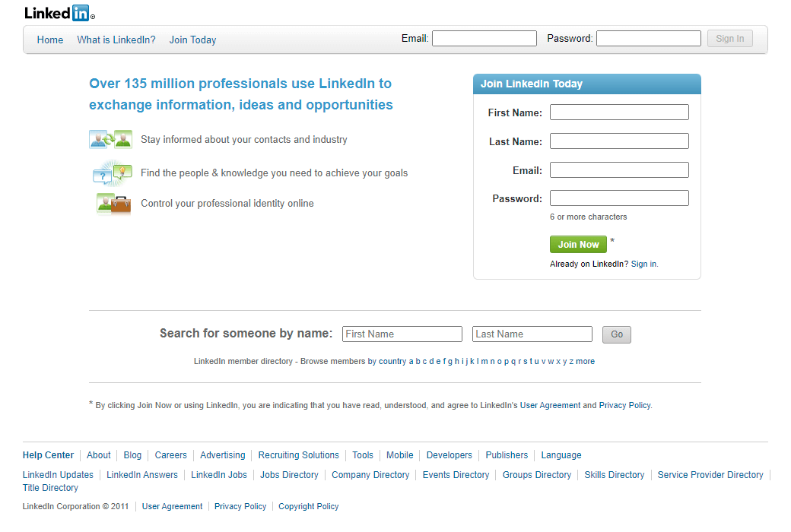Click the contacts and industry icon
Image resolution: width=791 pixels, height=532 pixels.
[x=110, y=139]
